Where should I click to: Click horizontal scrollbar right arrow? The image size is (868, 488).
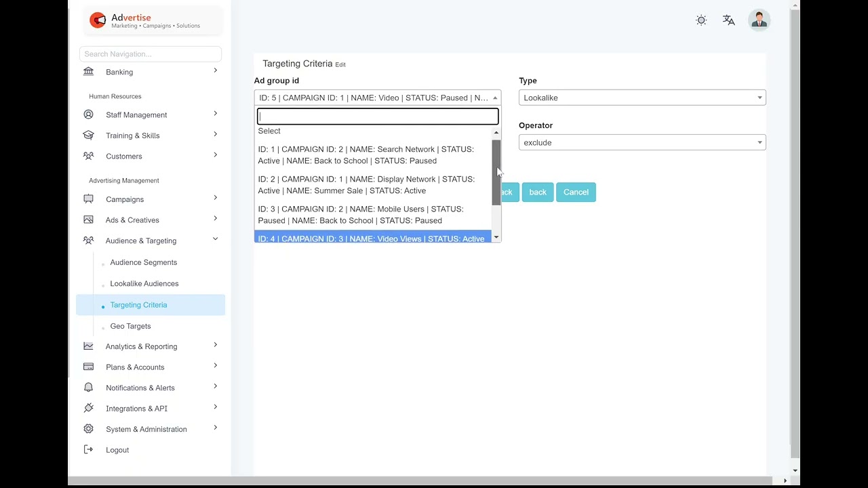785,481
